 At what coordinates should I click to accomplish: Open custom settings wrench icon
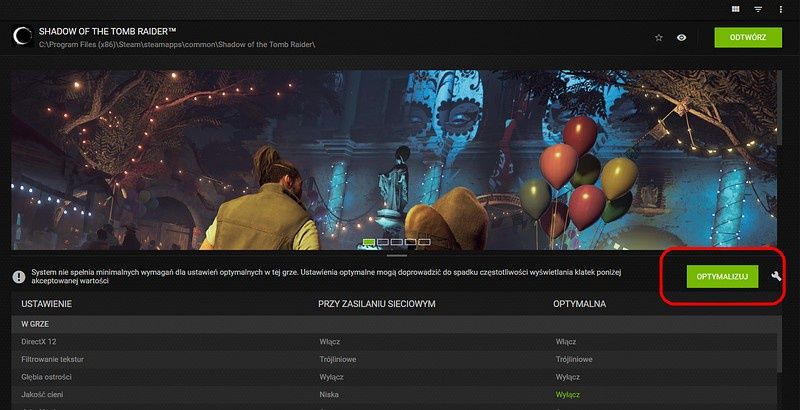click(776, 276)
